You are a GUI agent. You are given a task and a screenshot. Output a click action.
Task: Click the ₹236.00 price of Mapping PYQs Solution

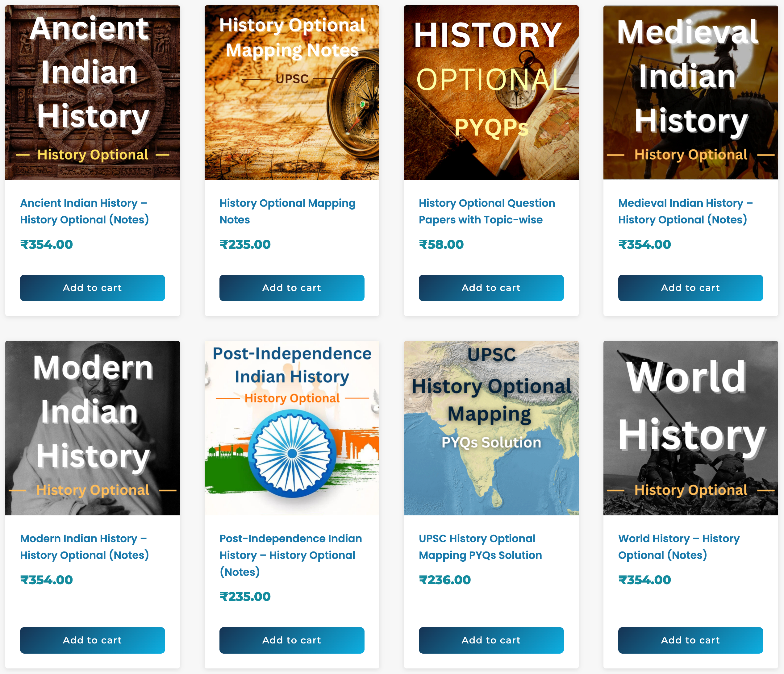[x=445, y=580]
